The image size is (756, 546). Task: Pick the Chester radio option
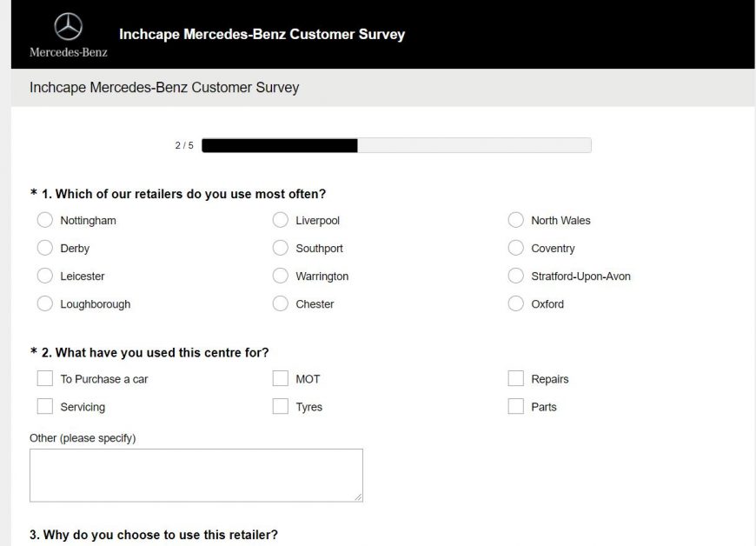coord(281,304)
